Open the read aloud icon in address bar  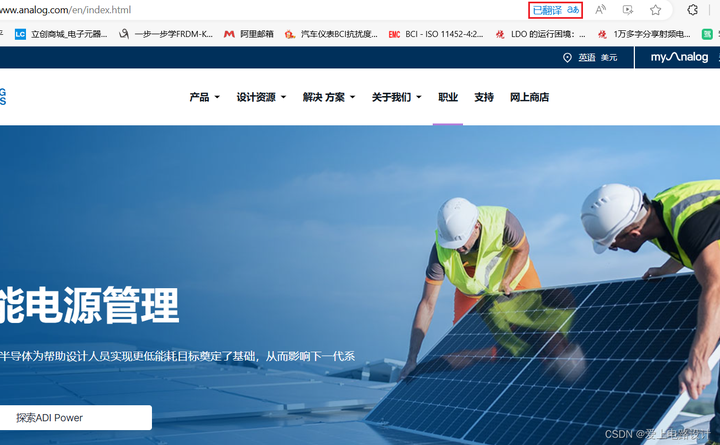point(600,10)
